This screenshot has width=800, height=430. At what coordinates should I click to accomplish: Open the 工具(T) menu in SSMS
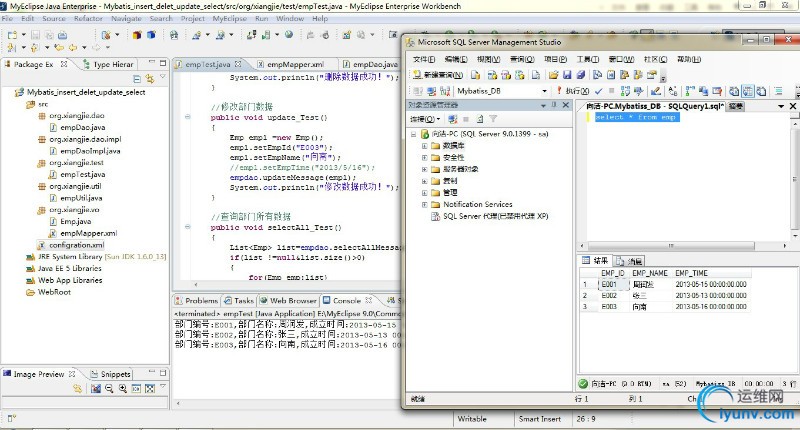(588, 59)
